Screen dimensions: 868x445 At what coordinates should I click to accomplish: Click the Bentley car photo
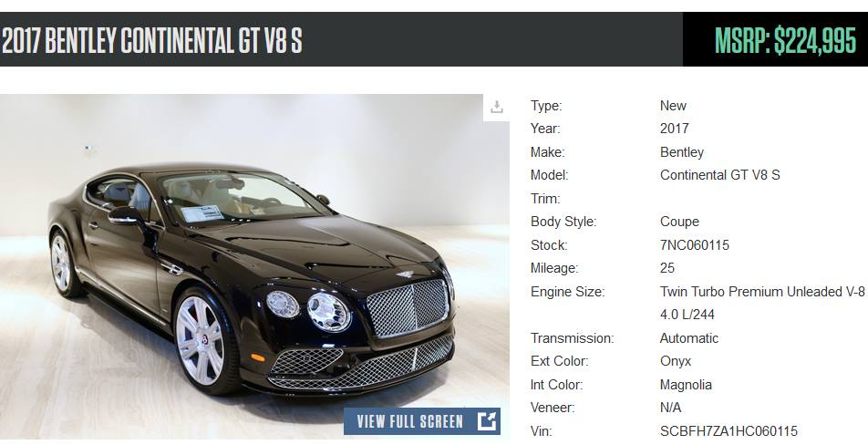coord(254,267)
